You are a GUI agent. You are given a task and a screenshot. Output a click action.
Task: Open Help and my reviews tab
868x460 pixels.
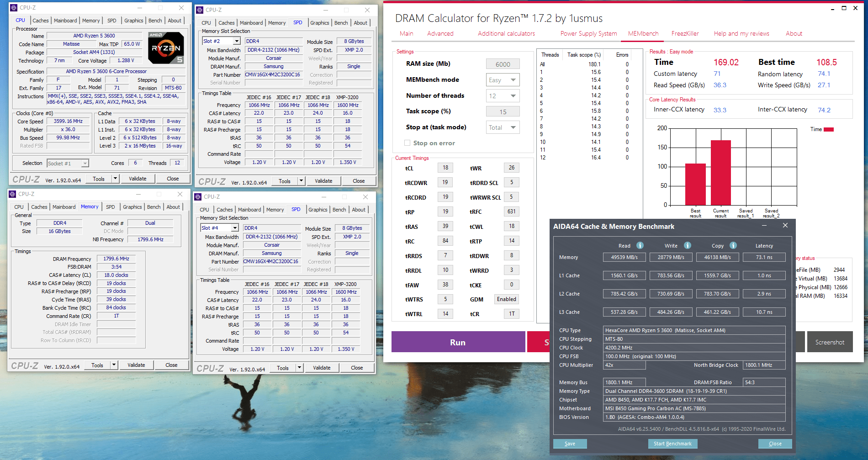point(741,33)
